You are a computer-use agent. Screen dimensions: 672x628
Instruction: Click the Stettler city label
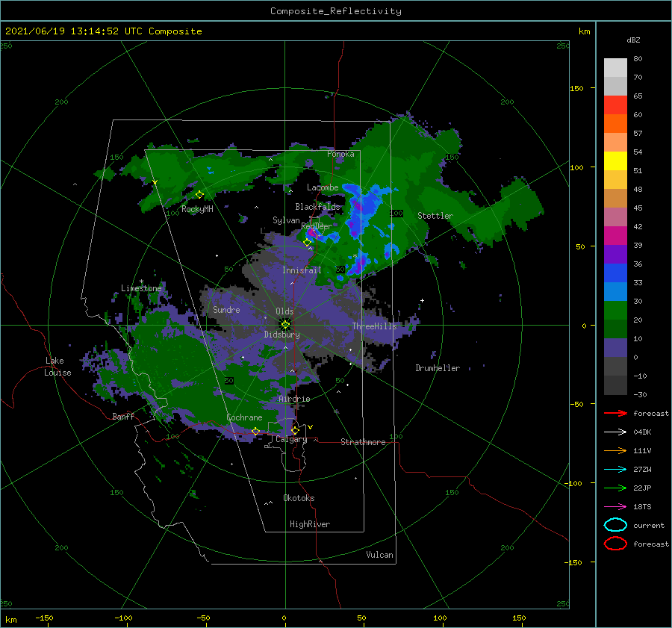tap(435, 216)
